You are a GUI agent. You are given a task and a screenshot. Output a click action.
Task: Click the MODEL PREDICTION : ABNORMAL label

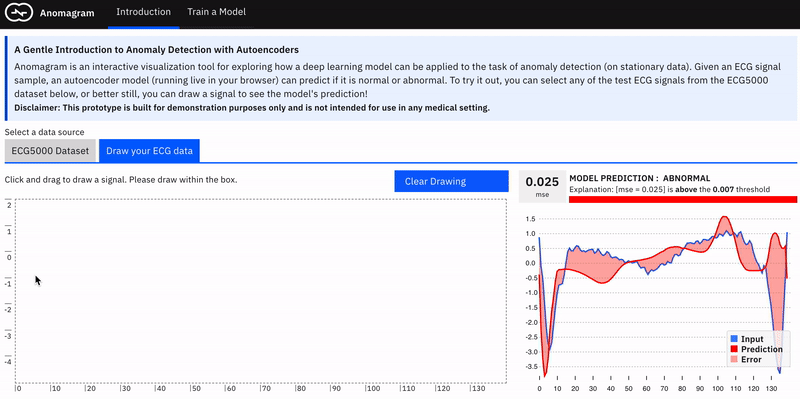click(x=639, y=179)
